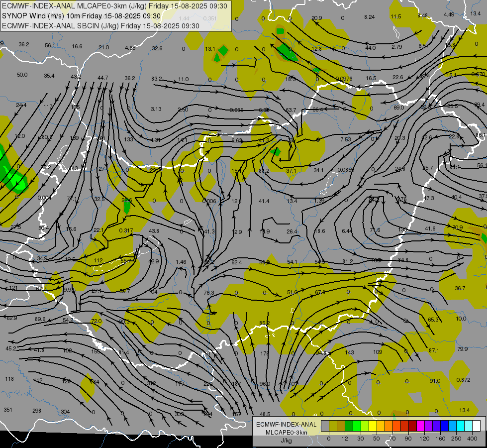Click the legend tick label 400
Image resolution: width=487 pixels, height=448 pixels.
click(472, 439)
